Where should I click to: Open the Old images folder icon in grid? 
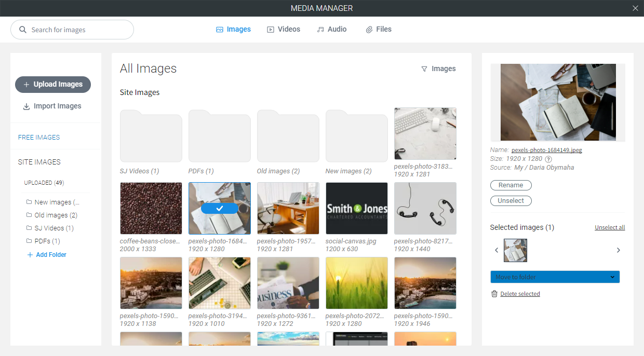point(288,136)
